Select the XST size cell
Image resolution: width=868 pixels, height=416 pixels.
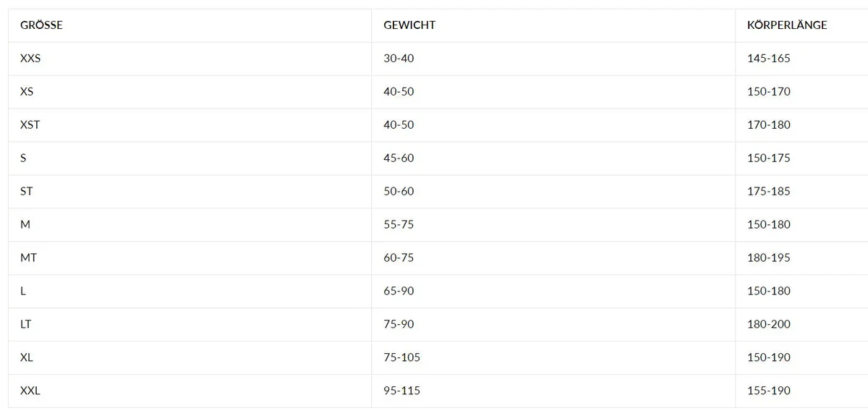coord(30,125)
